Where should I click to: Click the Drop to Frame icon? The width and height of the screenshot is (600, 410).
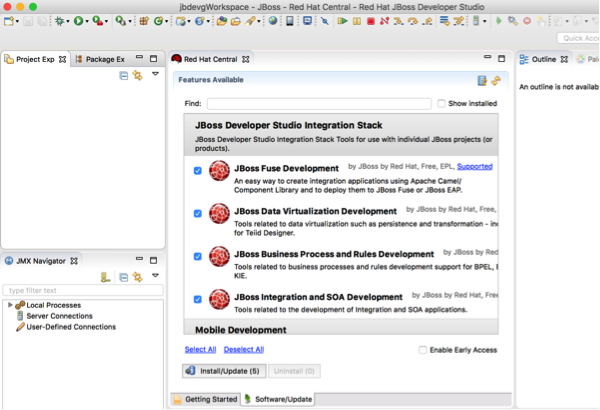tap(444, 21)
